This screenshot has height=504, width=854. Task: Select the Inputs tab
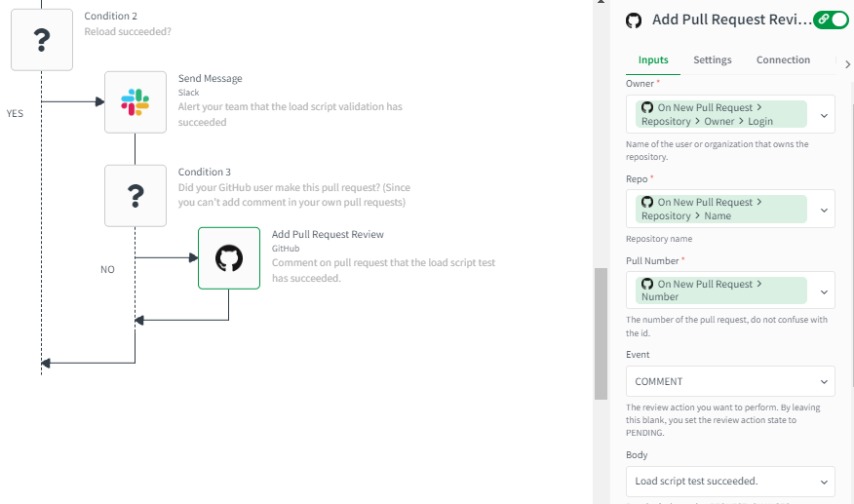click(x=653, y=60)
